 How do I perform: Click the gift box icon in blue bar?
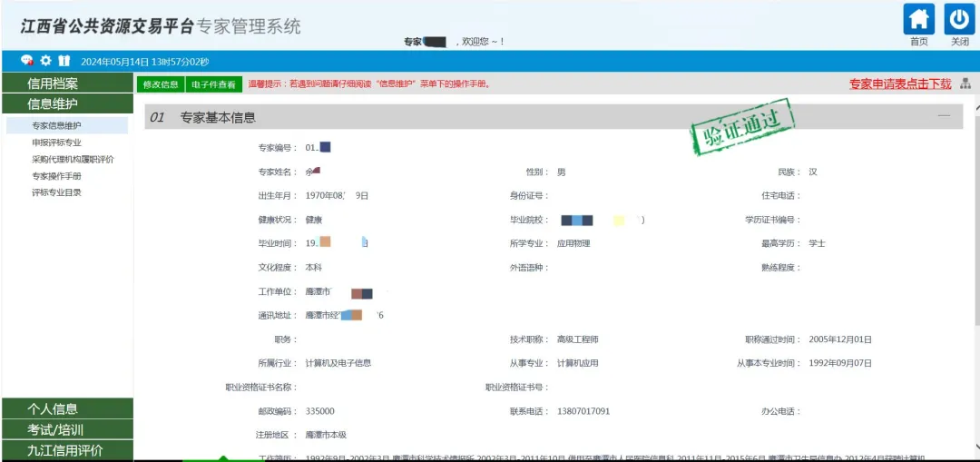point(64,61)
